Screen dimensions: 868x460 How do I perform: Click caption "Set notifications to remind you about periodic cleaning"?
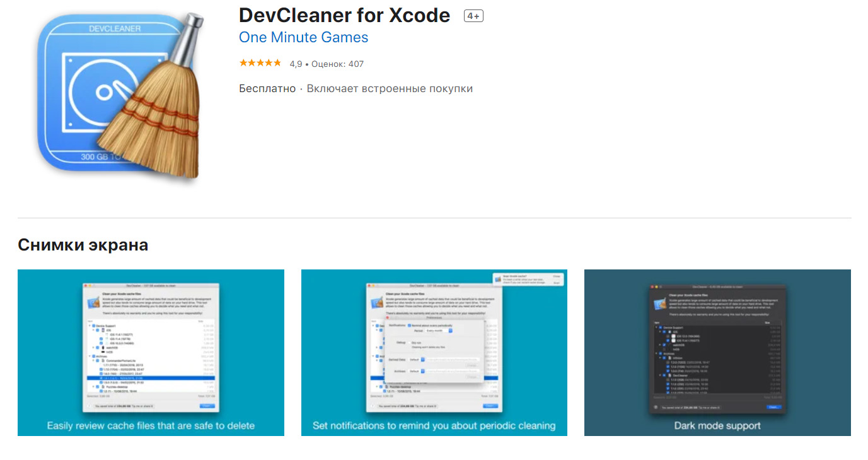[x=434, y=425]
